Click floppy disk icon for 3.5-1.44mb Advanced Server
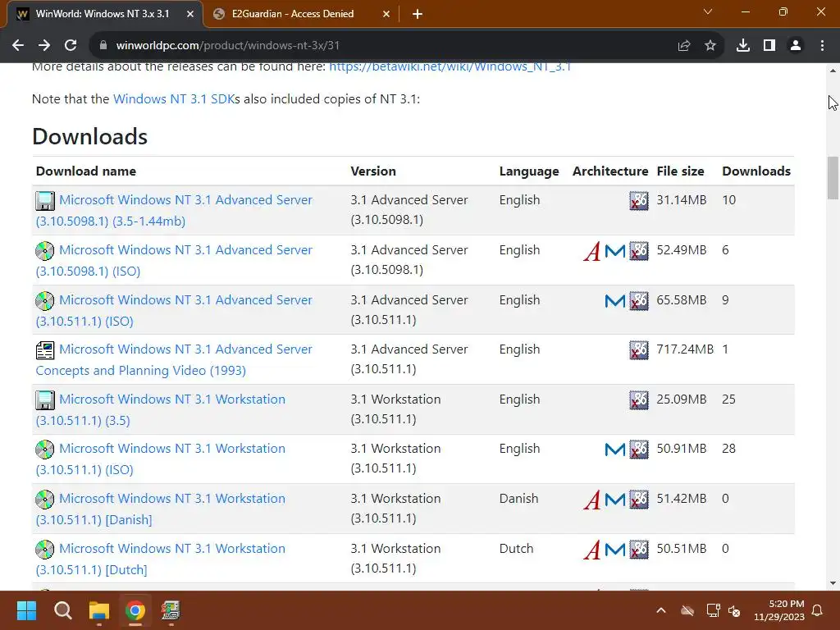Screen dimensions: 840x630 45,201
